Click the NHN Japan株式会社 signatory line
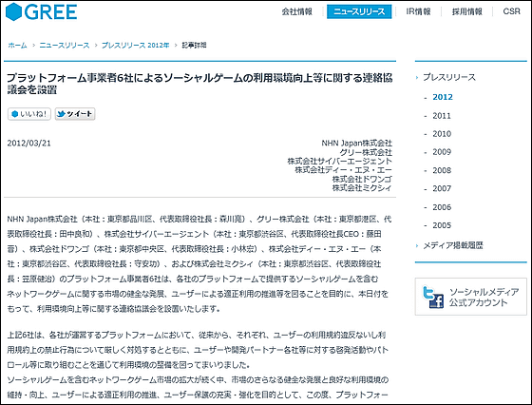 tap(356, 143)
